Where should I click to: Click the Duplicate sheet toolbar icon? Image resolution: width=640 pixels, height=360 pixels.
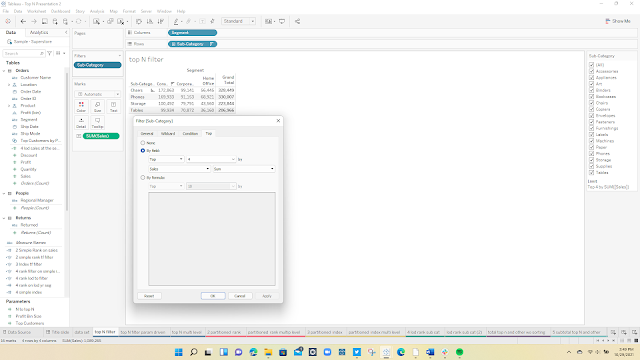point(110,21)
